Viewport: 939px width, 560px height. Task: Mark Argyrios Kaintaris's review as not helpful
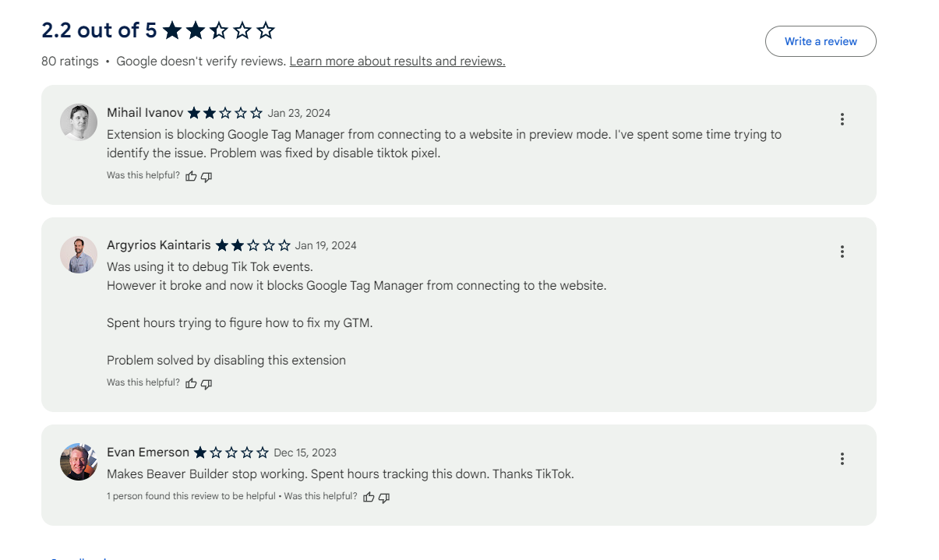[x=207, y=383]
